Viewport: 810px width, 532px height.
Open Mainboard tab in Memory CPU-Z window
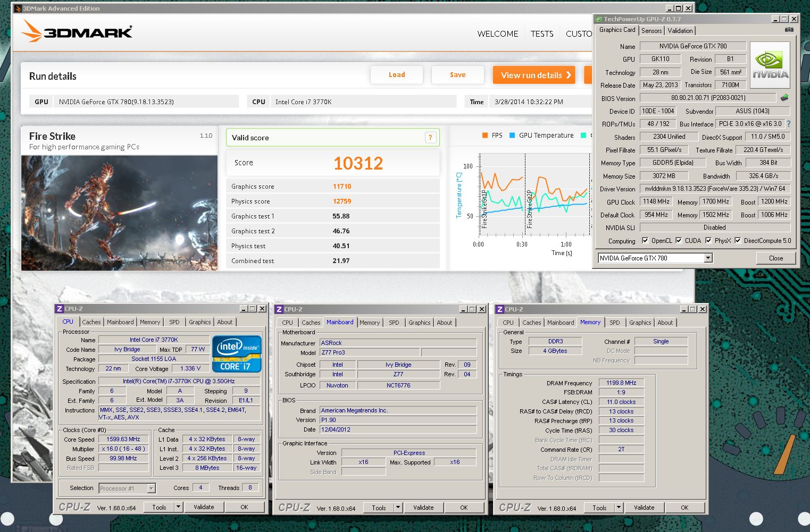[561, 323]
